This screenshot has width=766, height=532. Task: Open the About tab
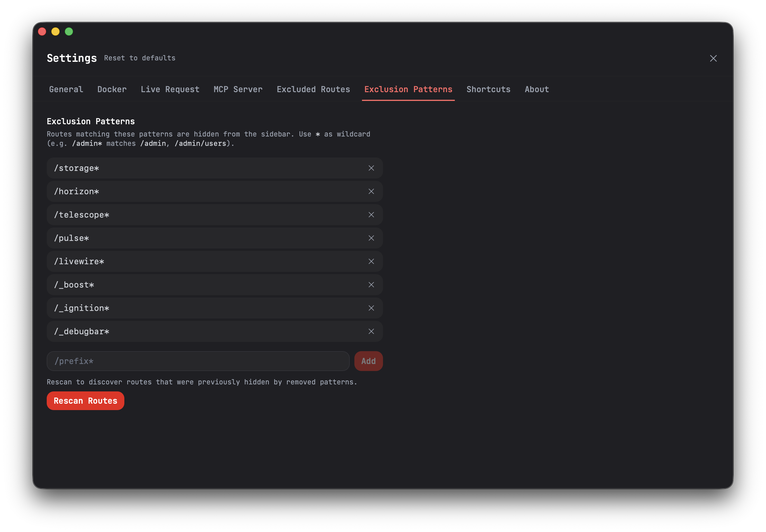pyautogui.click(x=537, y=89)
